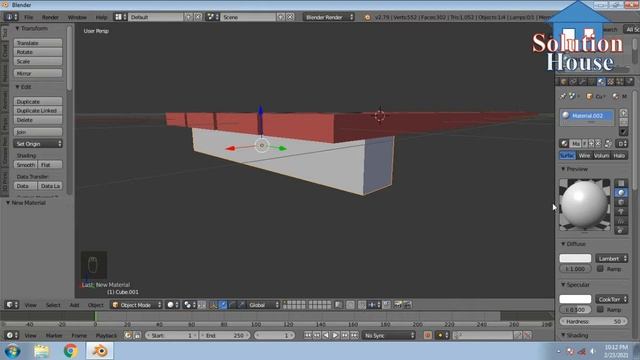Viewport: 640px width, 360px height.
Task: Add a new material slot with plus icon
Action: pyautogui.click(x=623, y=113)
